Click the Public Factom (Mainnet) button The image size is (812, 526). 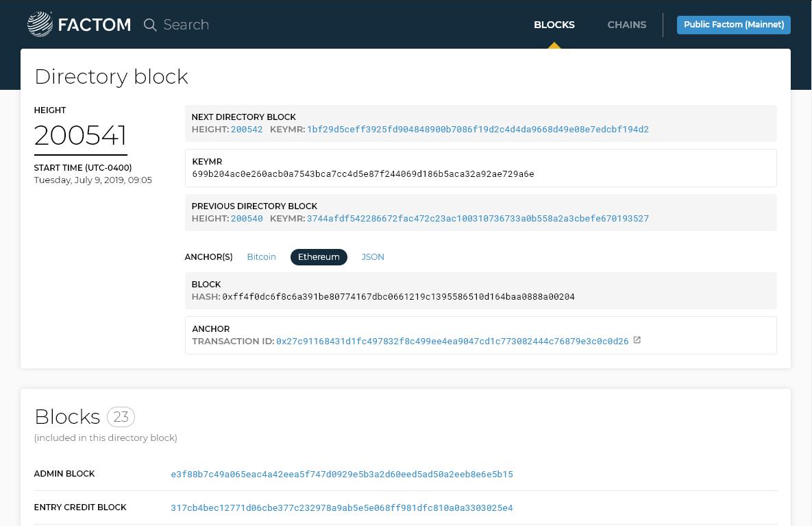[733, 25]
